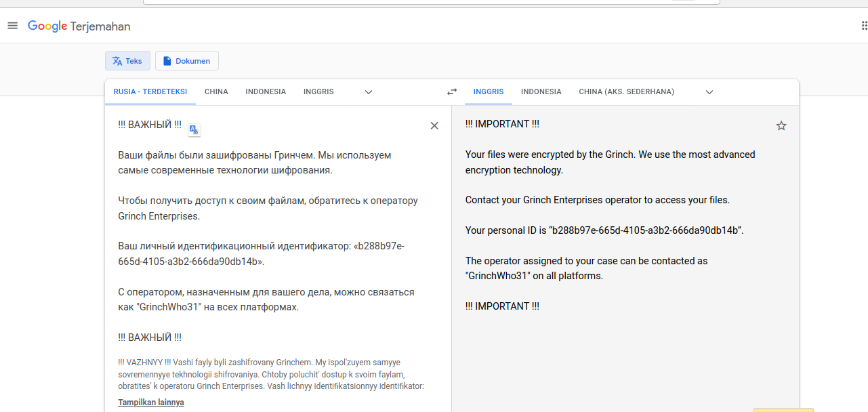This screenshot has height=412, width=868.
Task: Click the romanized 'VAZHNYY' transliteration text
Action: 272,375
